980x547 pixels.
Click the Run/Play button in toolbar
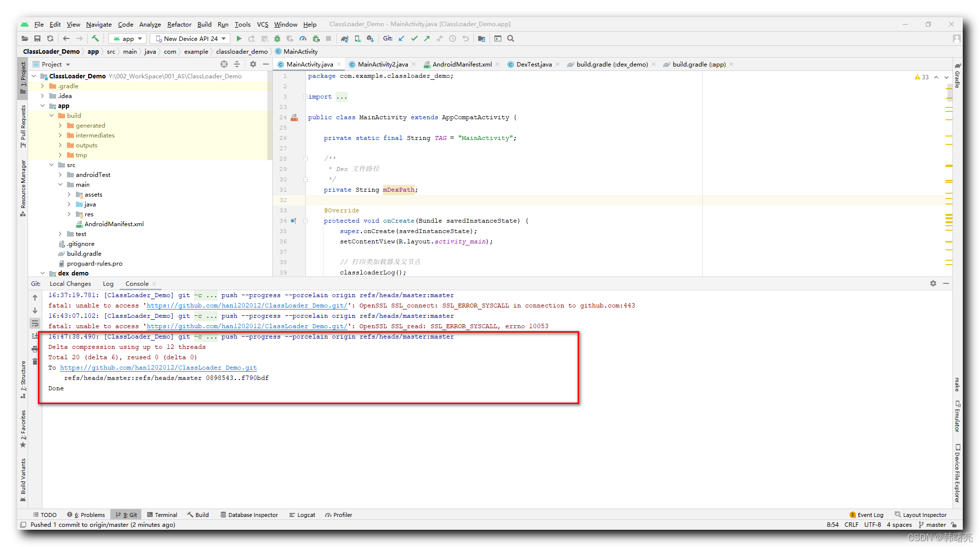coord(240,38)
